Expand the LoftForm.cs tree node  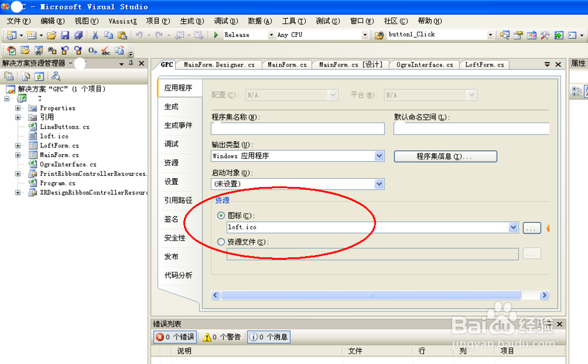point(18,145)
